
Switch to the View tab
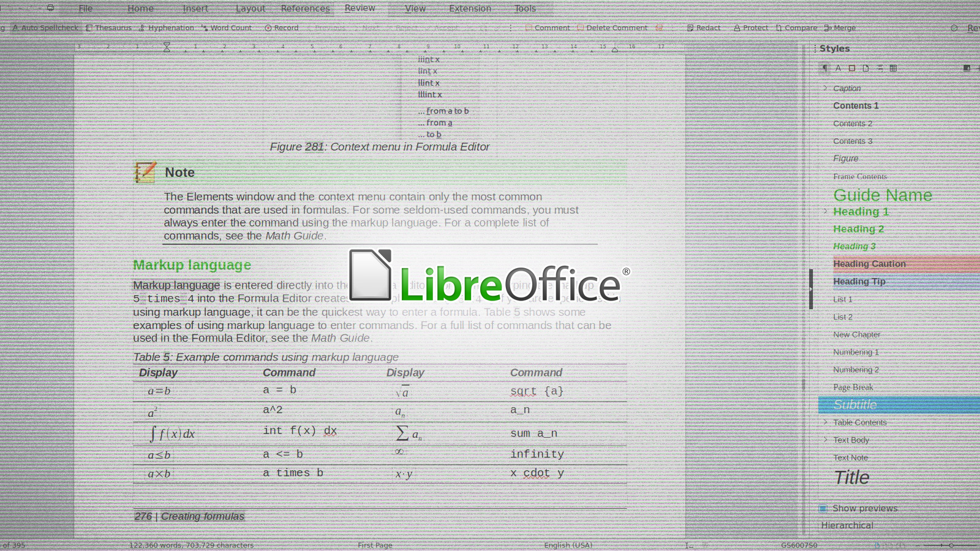pyautogui.click(x=415, y=9)
